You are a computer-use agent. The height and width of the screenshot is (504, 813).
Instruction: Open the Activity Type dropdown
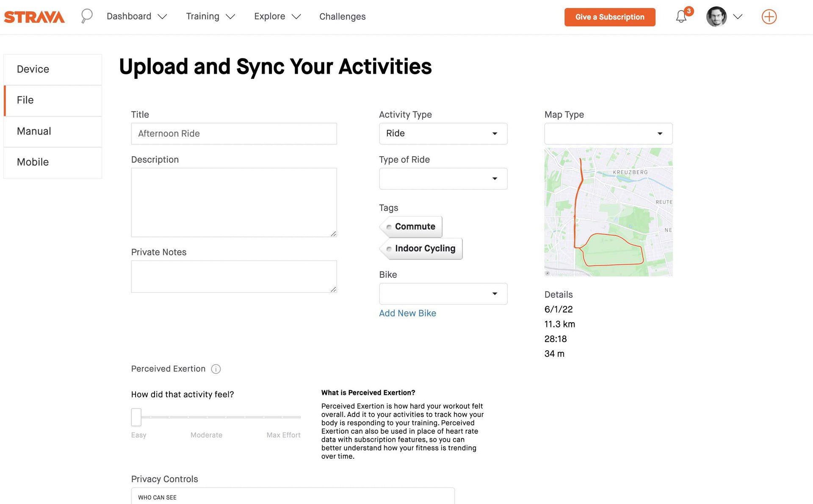[x=443, y=134]
